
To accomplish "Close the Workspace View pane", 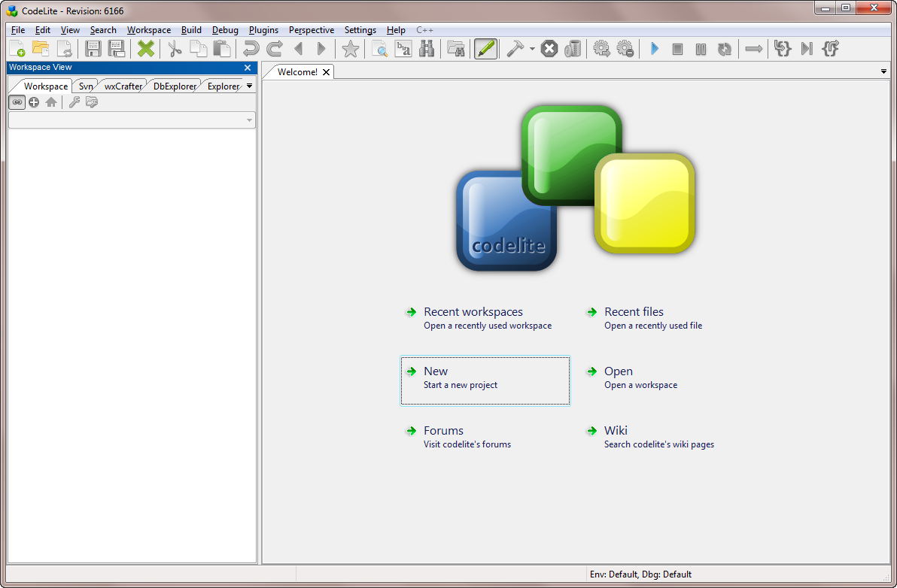I will point(248,68).
